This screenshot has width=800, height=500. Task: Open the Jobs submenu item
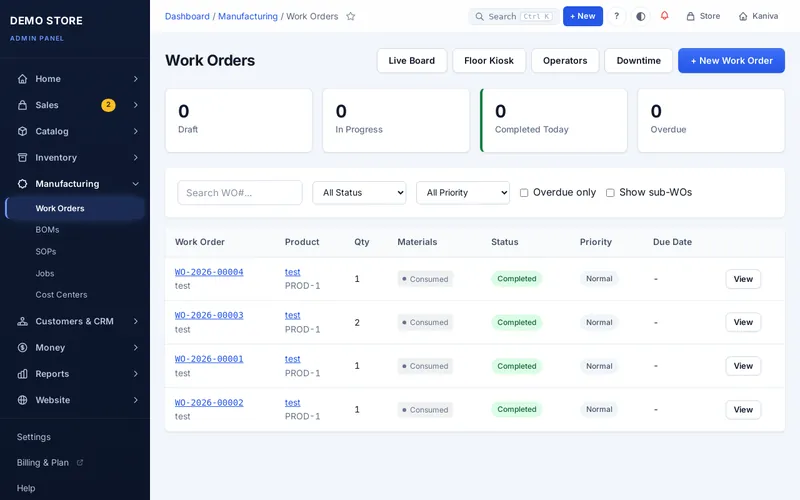coord(45,273)
